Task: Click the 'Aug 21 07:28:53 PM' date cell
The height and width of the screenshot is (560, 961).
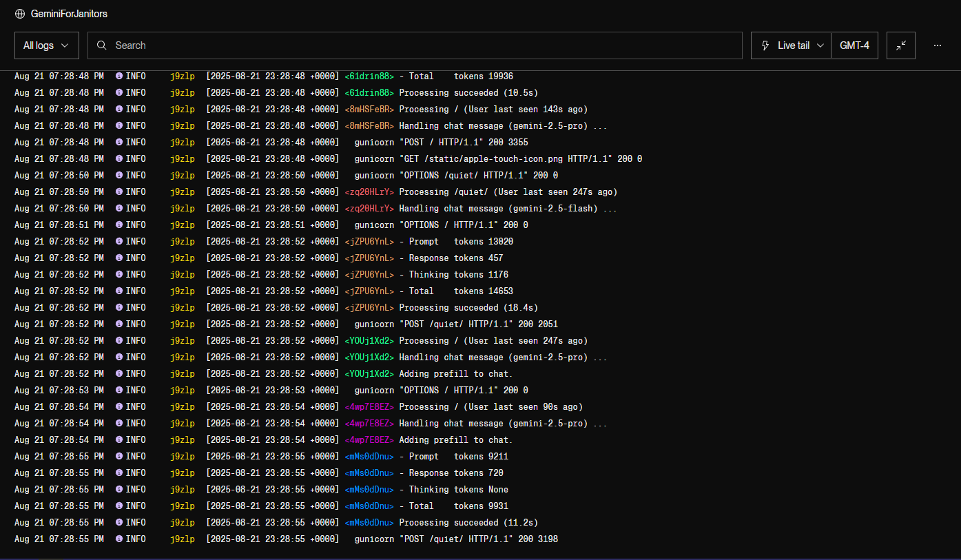Action: pos(59,391)
